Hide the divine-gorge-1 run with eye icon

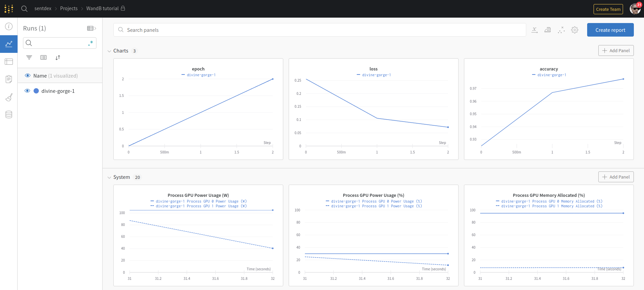pyautogui.click(x=27, y=91)
